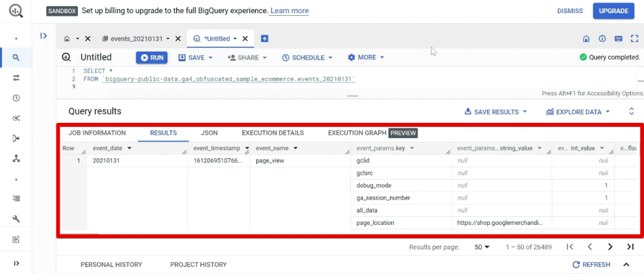Open home tab dropdown arrow
Viewport: 644px width, 274px height.
(x=77, y=38)
